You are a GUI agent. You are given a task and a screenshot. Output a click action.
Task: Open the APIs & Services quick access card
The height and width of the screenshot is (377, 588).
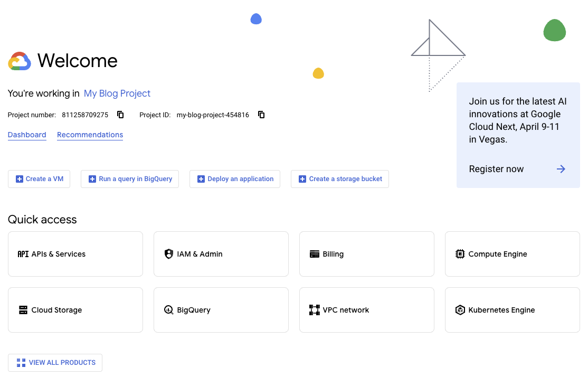(x=75, y=254)
